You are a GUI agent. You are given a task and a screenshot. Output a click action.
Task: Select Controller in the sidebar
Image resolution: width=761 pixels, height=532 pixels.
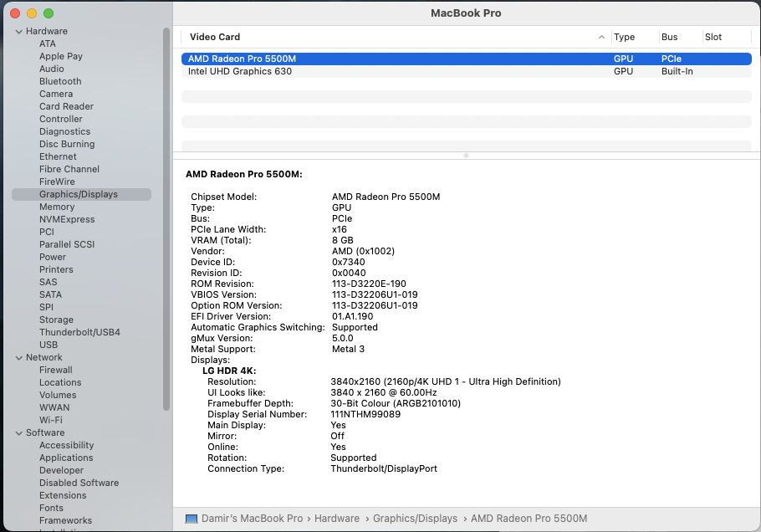[x=61, y=119]
